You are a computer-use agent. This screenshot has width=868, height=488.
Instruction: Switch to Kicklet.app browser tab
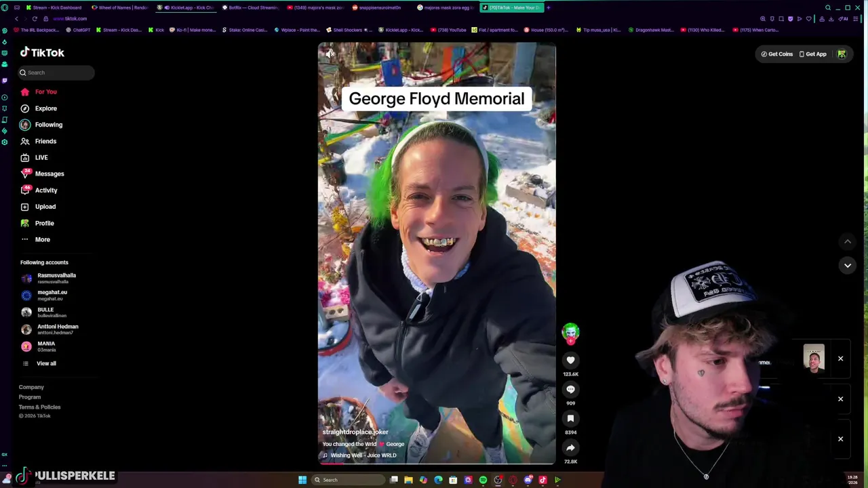(x=186, y=7)
